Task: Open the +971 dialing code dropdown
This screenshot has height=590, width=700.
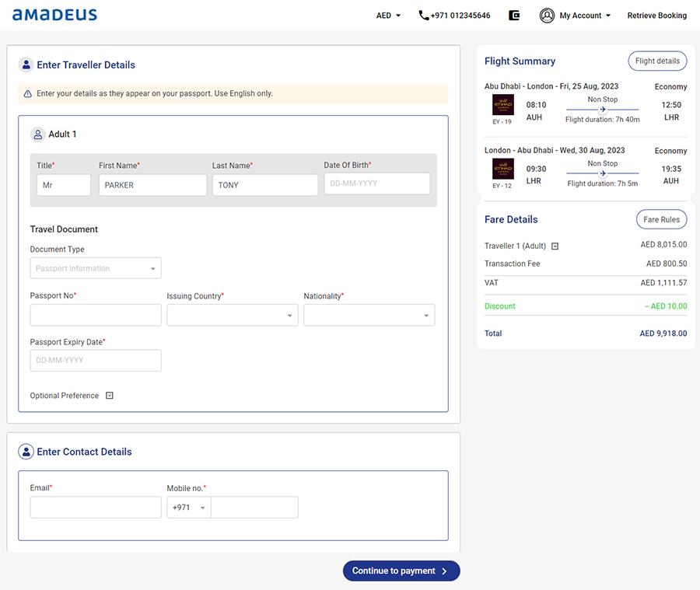Action: (x=188, y=507)
